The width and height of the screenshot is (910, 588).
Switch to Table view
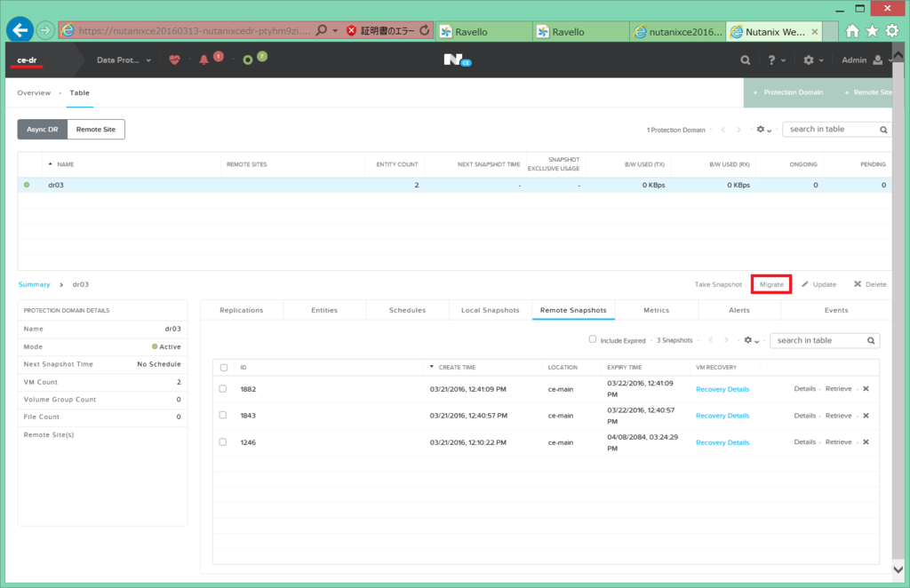[79, 92]
